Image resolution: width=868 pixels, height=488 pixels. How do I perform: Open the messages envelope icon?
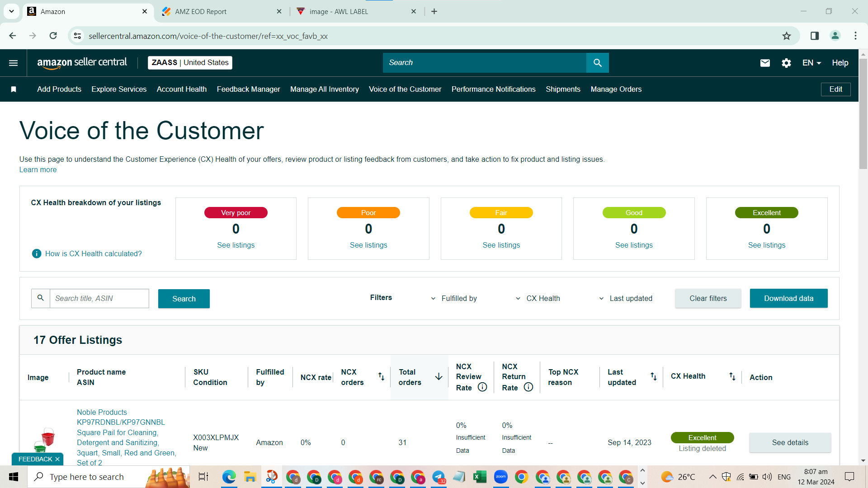[x=765, y=63]
